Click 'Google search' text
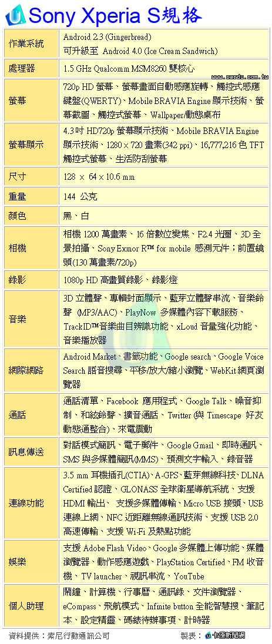The height and width of the screenshot is (644, 272). (188, 357)
